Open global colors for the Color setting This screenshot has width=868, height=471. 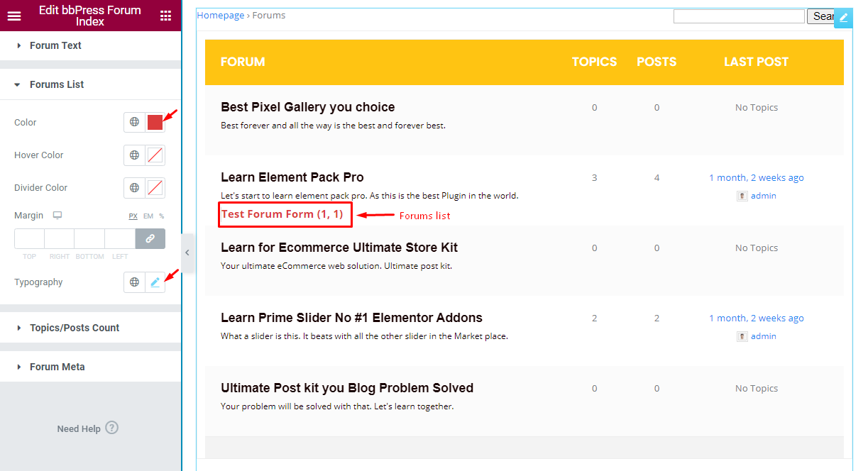point(134,122)
